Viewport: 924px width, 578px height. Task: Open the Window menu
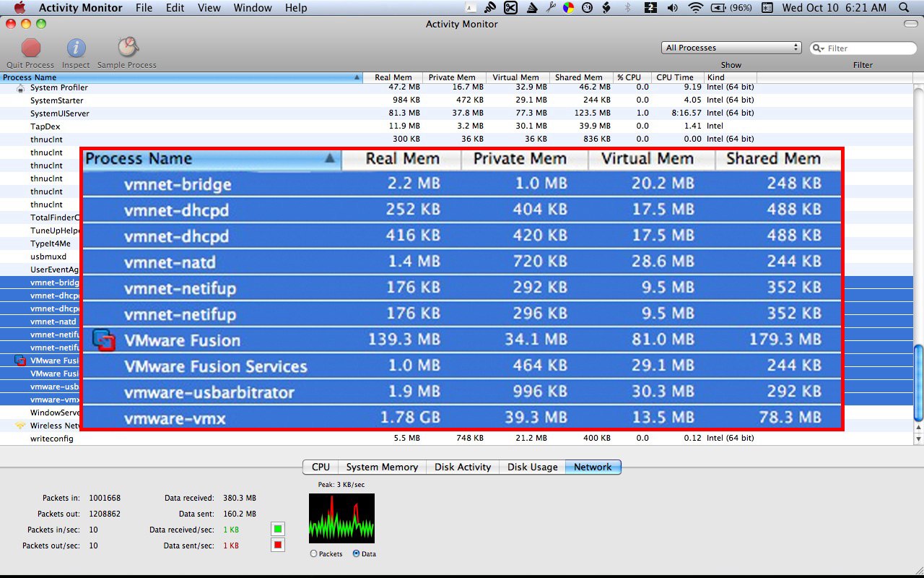tap(253, 8)
